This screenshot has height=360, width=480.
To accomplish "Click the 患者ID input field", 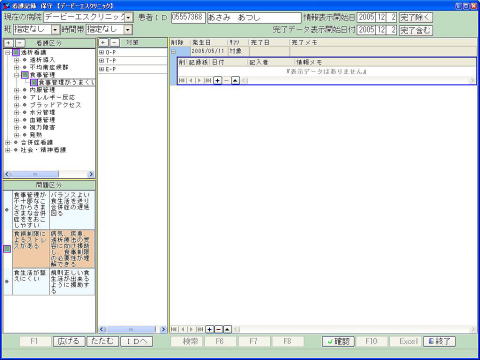I will point(188,17).
